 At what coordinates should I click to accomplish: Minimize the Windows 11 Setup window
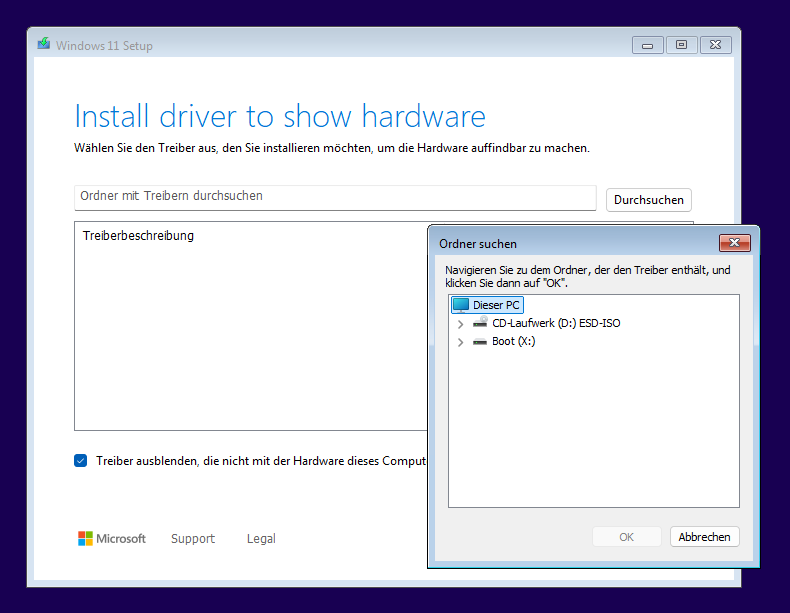(647, 45)
